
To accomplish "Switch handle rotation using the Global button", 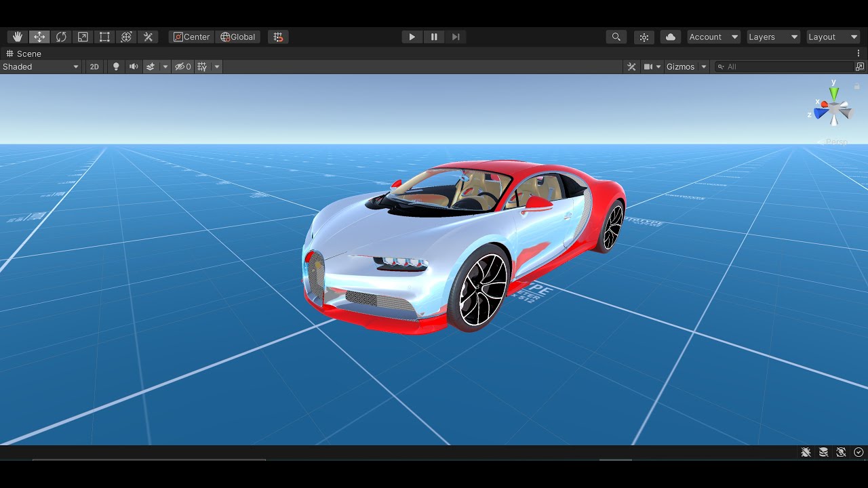I will [238, 37].
